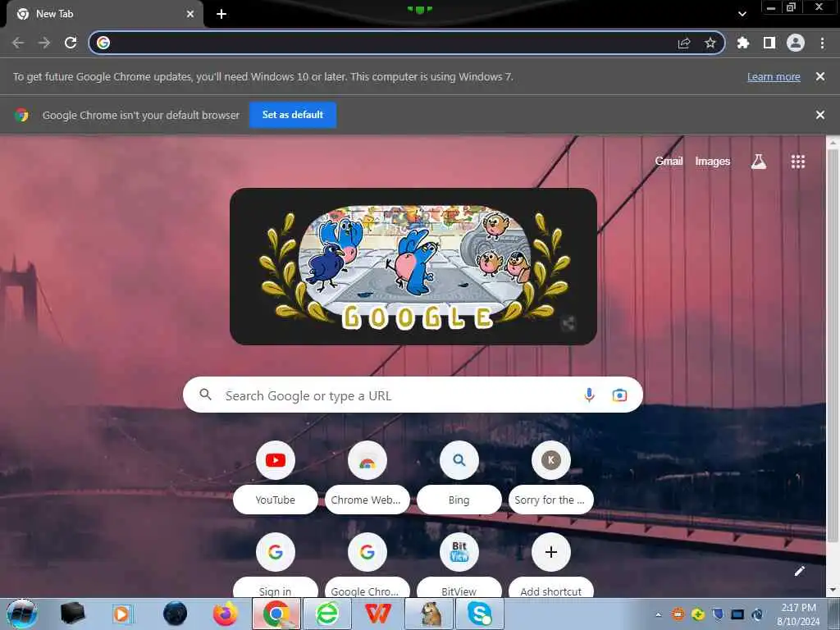Click the Add shortcut plus tile

click(550, 565)
